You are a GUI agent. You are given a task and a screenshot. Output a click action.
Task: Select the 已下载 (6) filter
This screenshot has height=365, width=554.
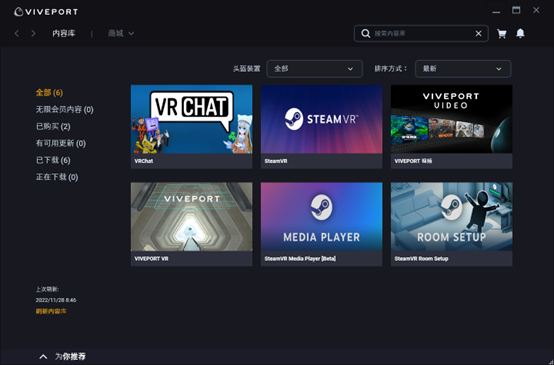point(53,160)
